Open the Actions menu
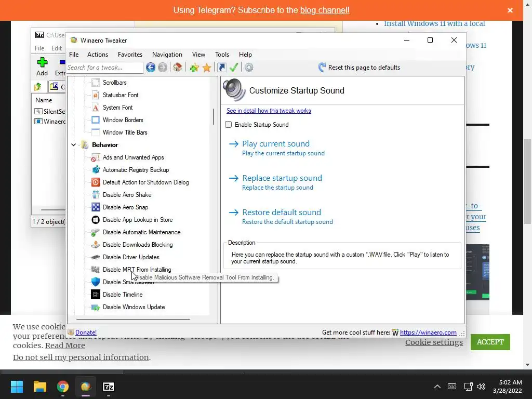 pos(98,54)
